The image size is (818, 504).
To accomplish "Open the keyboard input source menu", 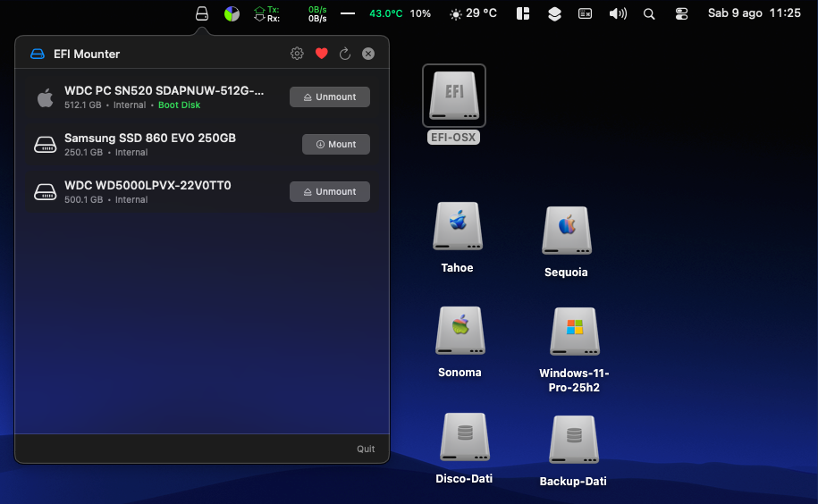I will [x=586, y=13].
